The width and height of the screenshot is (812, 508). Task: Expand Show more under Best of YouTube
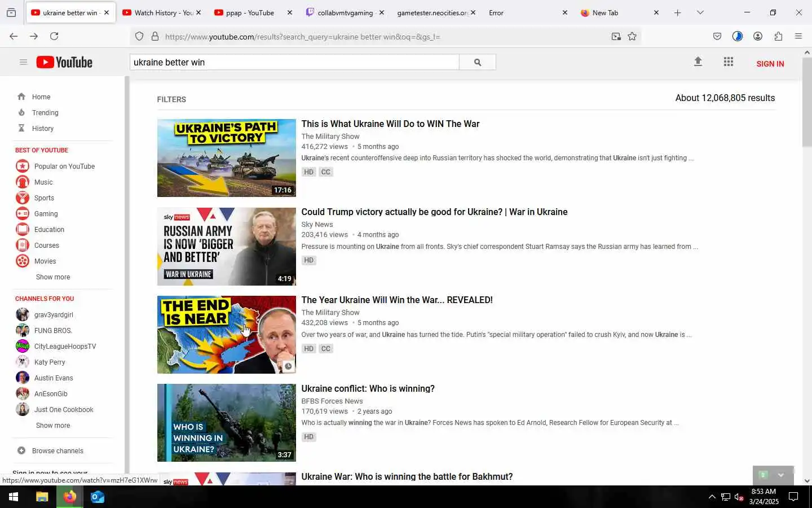53,277
